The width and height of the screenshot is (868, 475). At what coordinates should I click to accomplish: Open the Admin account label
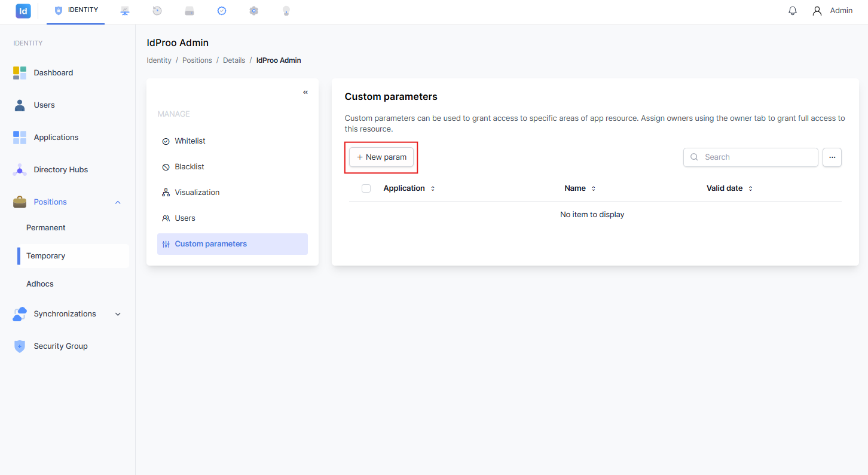click(841, 11)
